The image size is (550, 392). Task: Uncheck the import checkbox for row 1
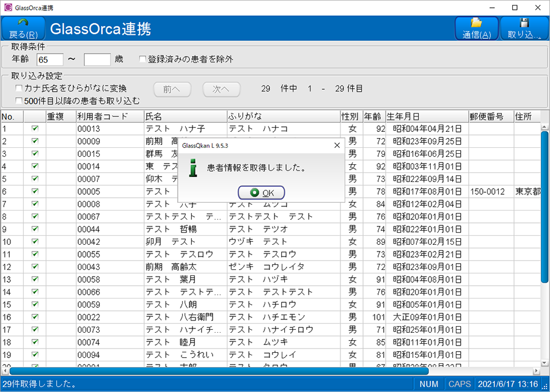point(35,129)
